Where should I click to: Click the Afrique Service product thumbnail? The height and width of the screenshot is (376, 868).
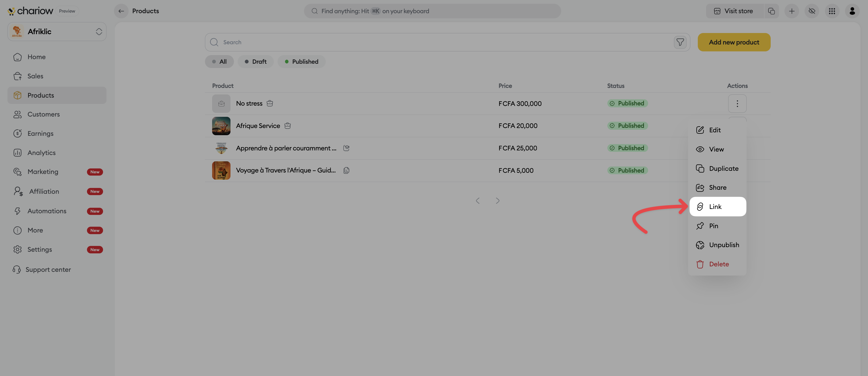pyautogui.click(x=221, y=126)
